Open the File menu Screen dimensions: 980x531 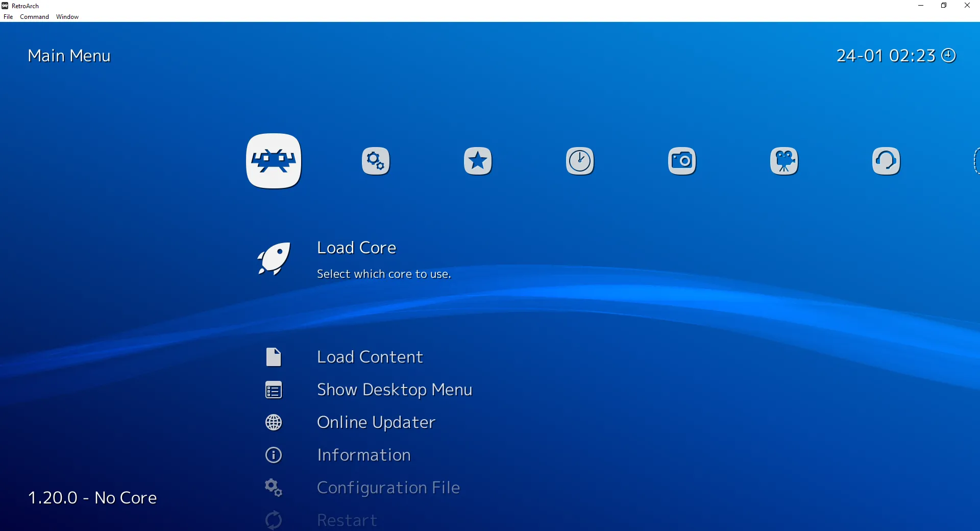(8, 16)
